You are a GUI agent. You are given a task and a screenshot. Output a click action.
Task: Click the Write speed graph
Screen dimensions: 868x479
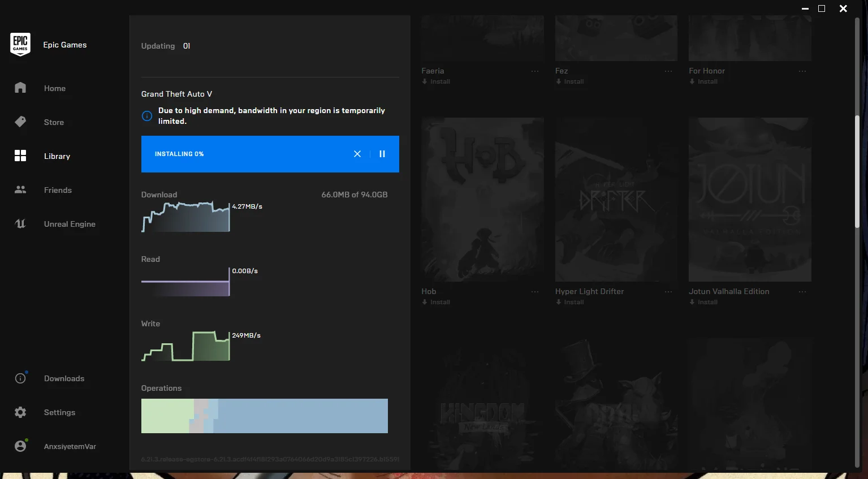click(185, 346)
